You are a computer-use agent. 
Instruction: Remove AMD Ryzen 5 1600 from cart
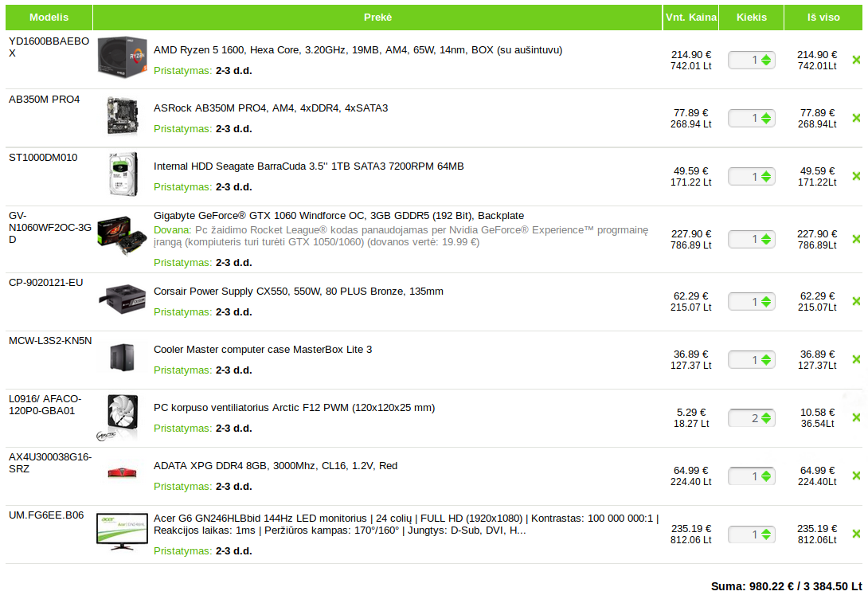click(856, 60)
